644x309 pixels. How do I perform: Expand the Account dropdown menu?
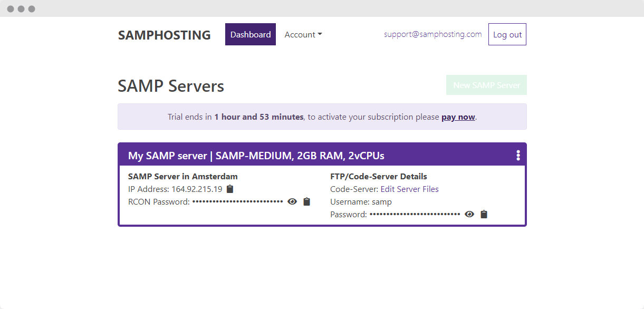(x=303, y=34)
